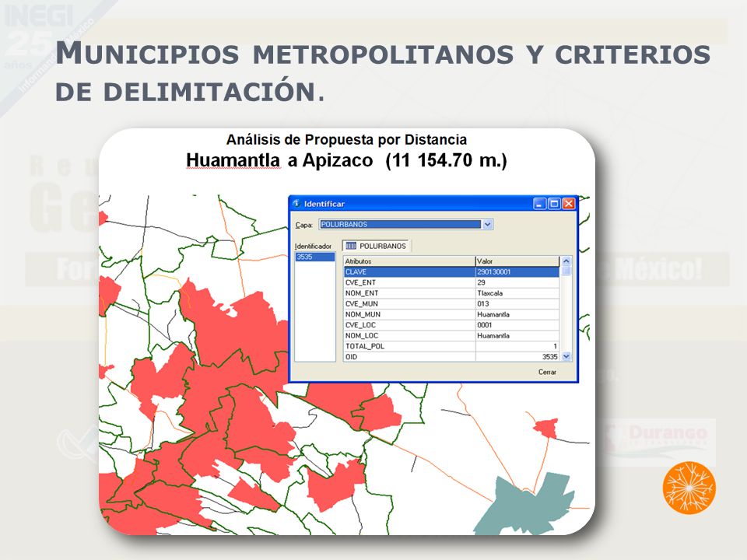747x560 pixels.
Task: Click the Tlaxcala value
Action: pyautogui.click(x=489, y=293)
